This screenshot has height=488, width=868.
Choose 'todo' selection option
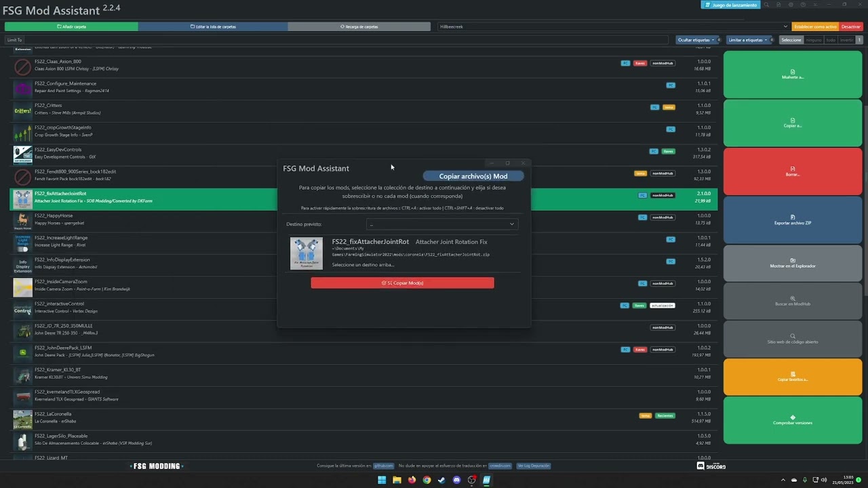point(831,40)
